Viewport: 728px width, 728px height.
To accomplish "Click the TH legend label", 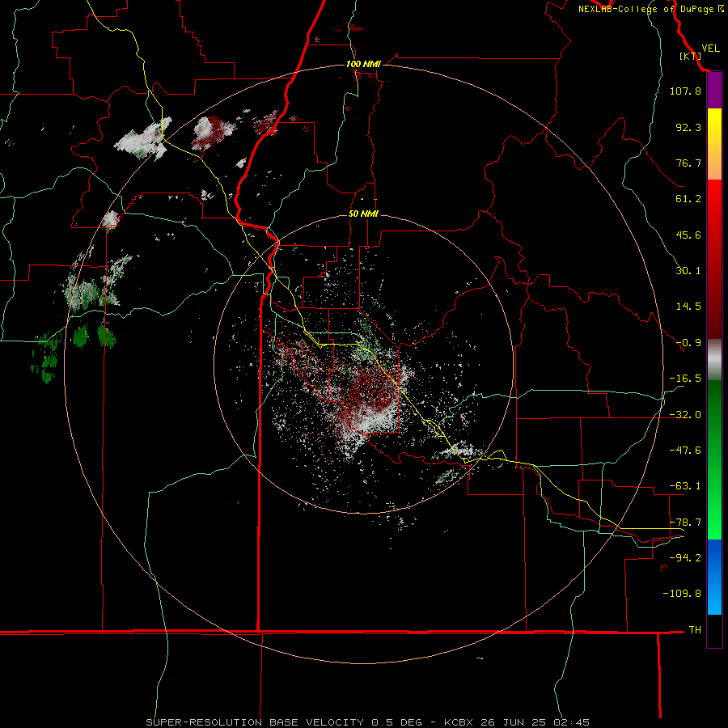I will pyautogui.click(x=695, y=630).
